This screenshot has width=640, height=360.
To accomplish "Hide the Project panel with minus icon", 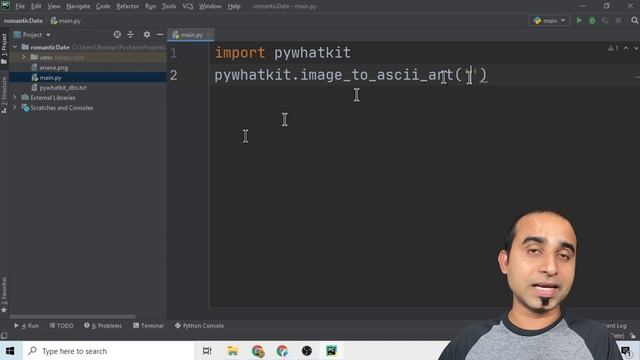I will point(160,35).
